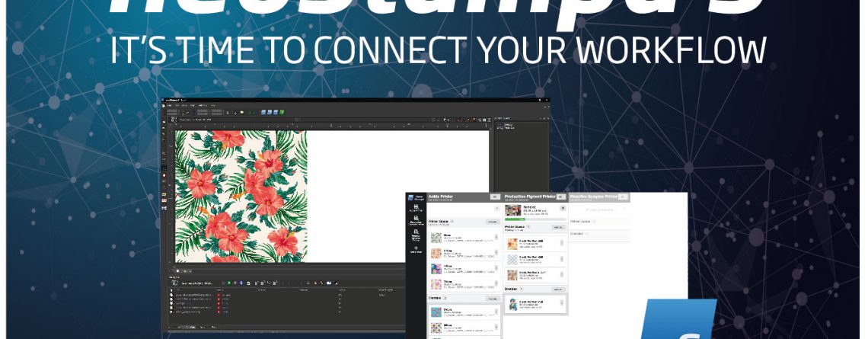Click the first blue toolbar icon in neoStampa window

point(263,113)
